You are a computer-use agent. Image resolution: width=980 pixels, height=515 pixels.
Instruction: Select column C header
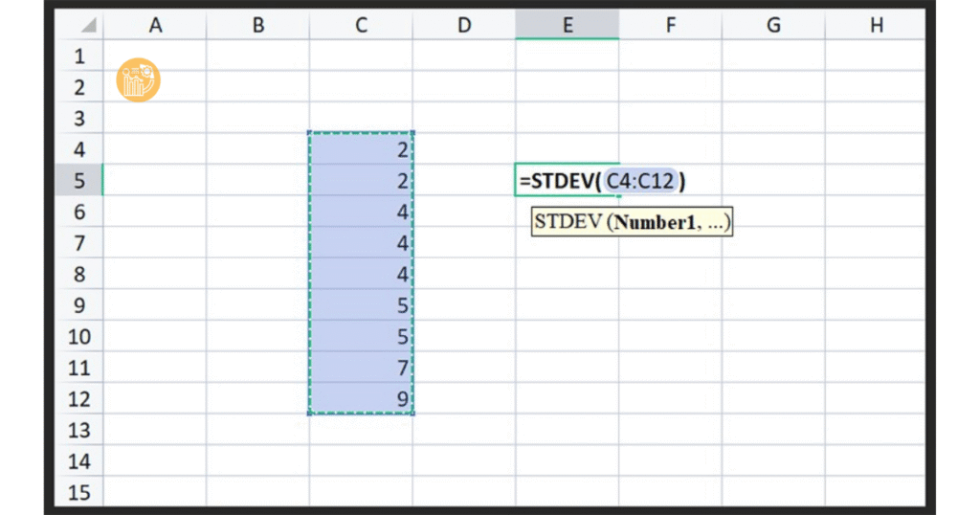pos(361,26)
